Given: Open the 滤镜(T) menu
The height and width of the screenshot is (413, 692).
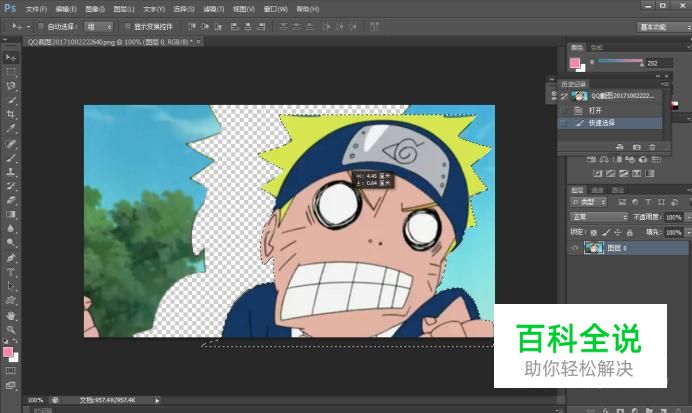Looking at the screenshot, I should tap(213, 8).
